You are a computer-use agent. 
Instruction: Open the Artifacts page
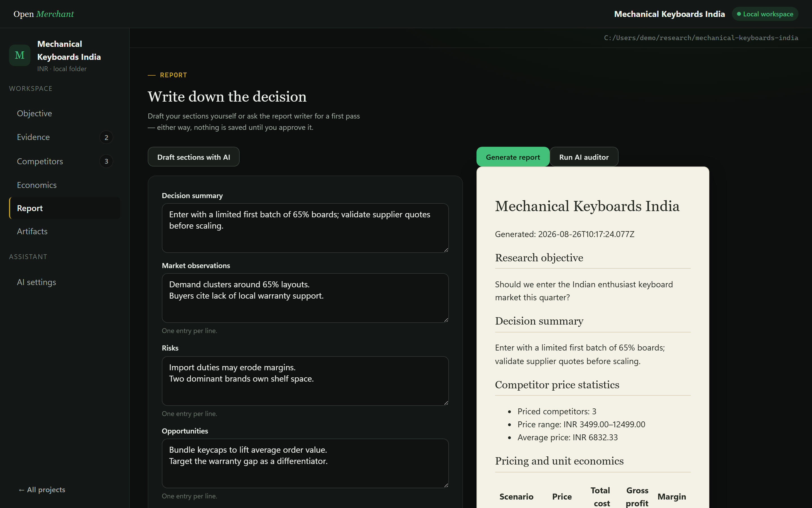click(64, 231)
